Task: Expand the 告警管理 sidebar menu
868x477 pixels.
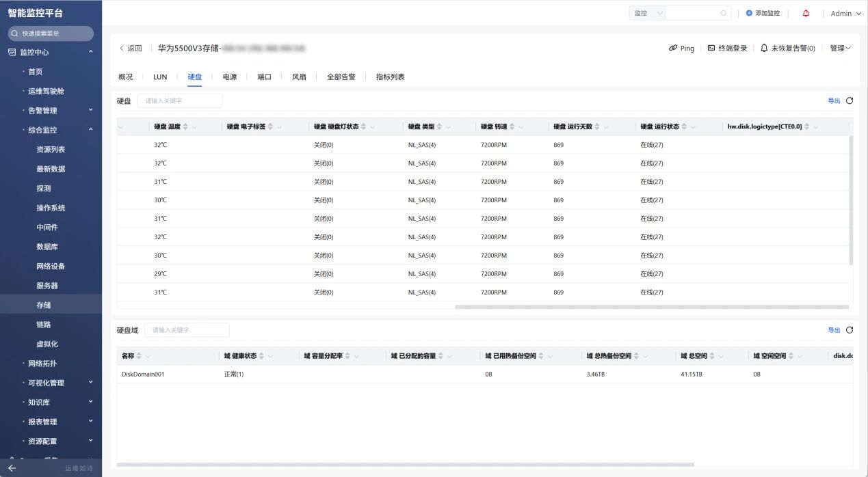Action: click(x=90, y=110)
